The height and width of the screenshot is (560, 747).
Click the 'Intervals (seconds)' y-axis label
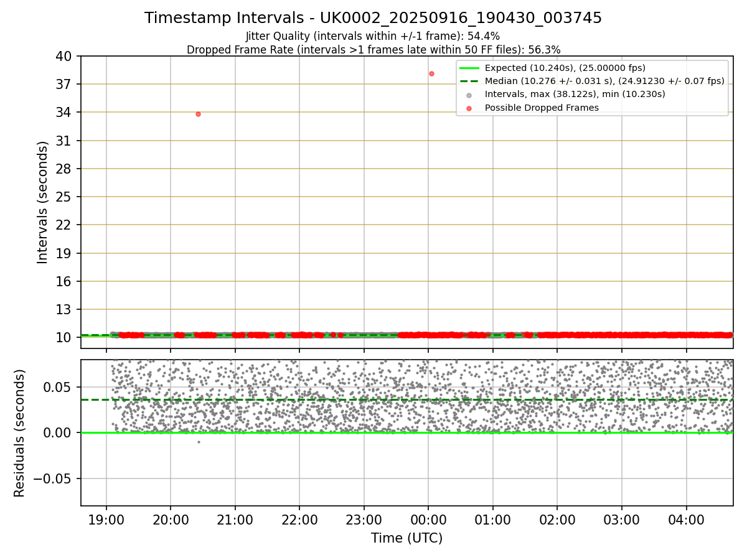(x=43, y=202)
